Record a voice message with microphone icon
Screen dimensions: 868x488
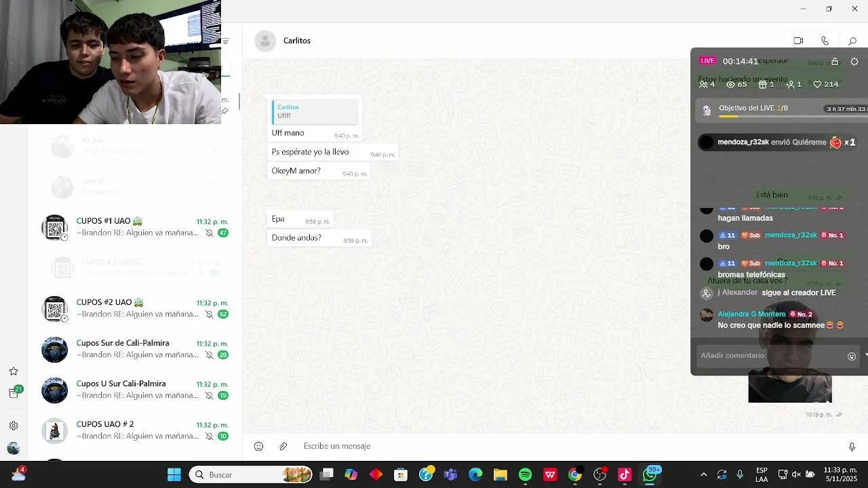click(852, 446)
